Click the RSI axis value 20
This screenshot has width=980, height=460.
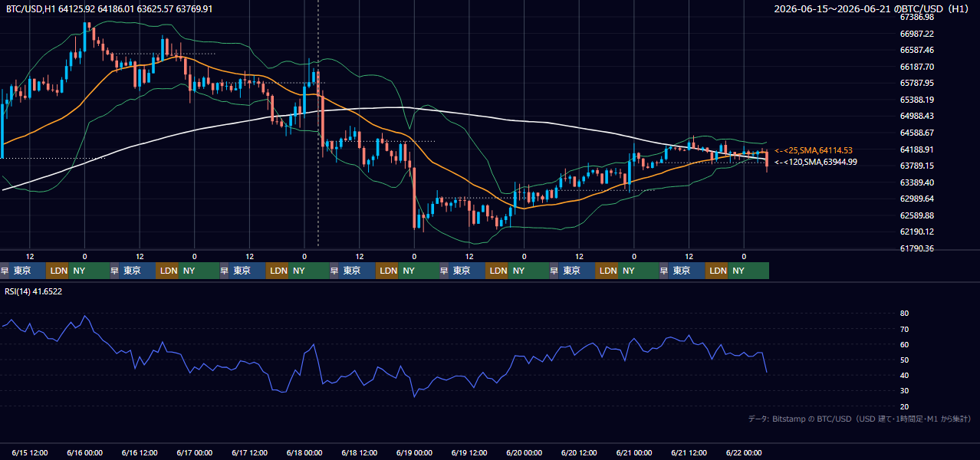905,406
